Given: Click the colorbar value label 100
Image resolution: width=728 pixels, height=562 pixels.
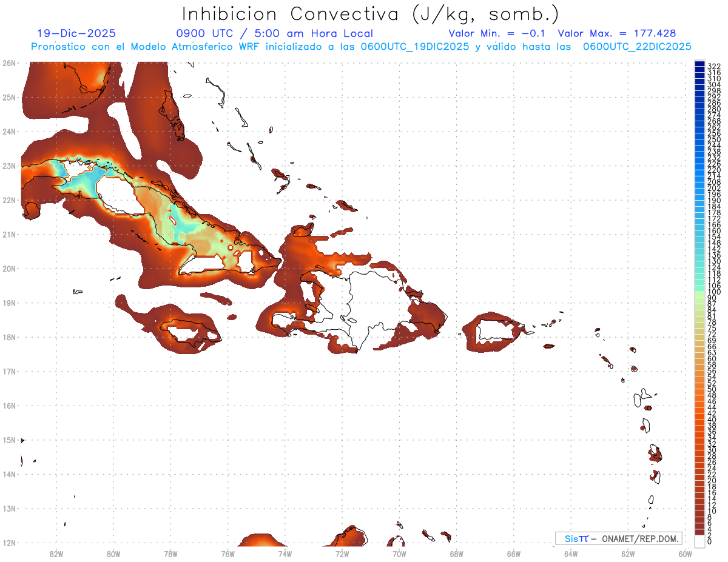Looking at the screenshot, I should pos(713,292).
